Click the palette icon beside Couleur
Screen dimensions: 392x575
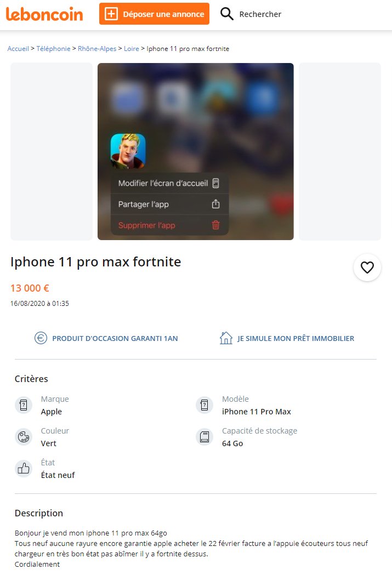[24, 437]
